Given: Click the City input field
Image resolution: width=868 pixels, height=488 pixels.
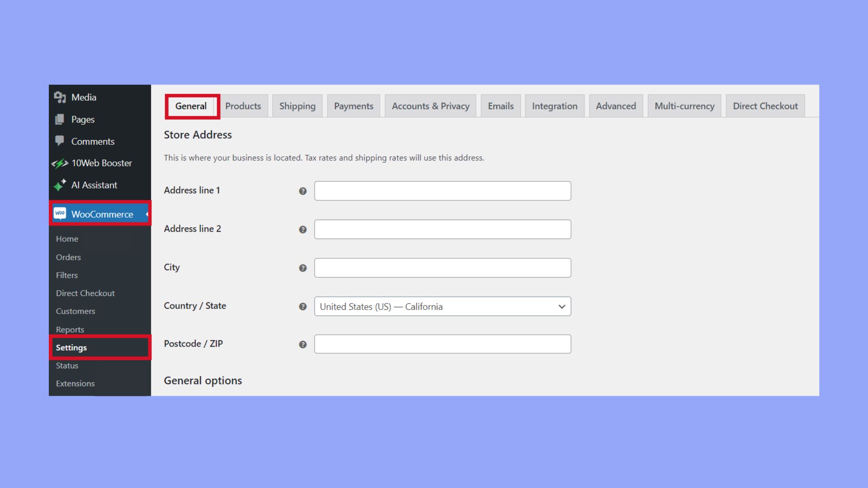Looking at the screenshot, I should (x=442, y=267).
